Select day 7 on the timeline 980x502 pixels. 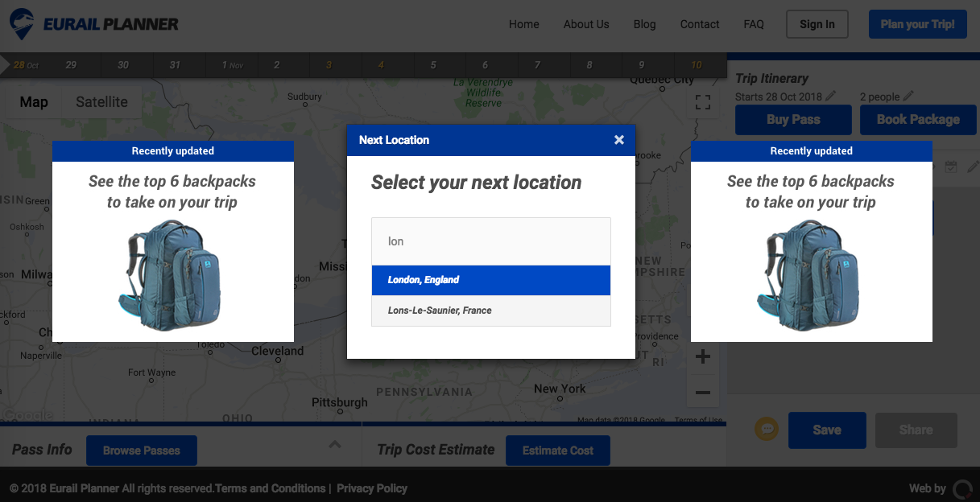537,65
